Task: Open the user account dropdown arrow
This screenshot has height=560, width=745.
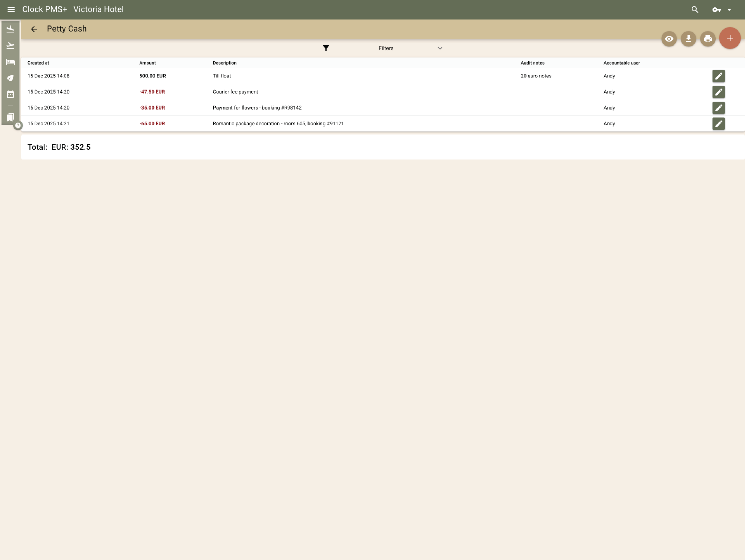Action: [729, 9]
